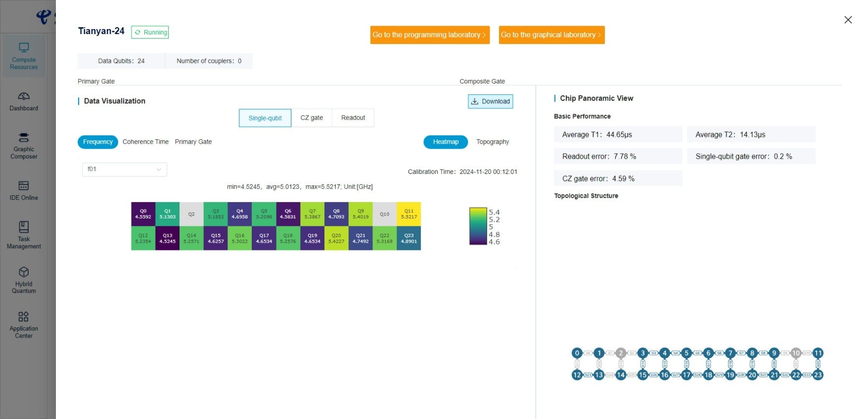The image size is (868, 419).
Task: Click heatmap cell Q11 5.5217
Action: pyautogui.click(x=409, y=214)
